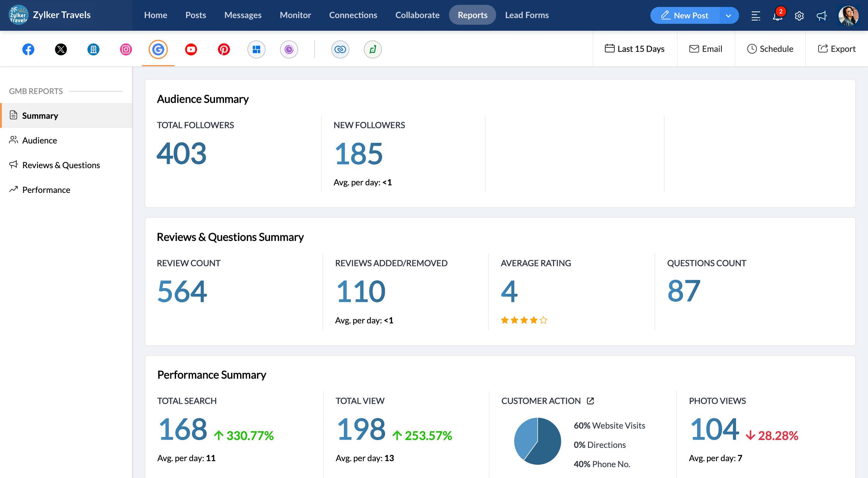Click the user profile avatar
Image resolution: width=868 pixels, height=478 pixels.
[848, 15]
